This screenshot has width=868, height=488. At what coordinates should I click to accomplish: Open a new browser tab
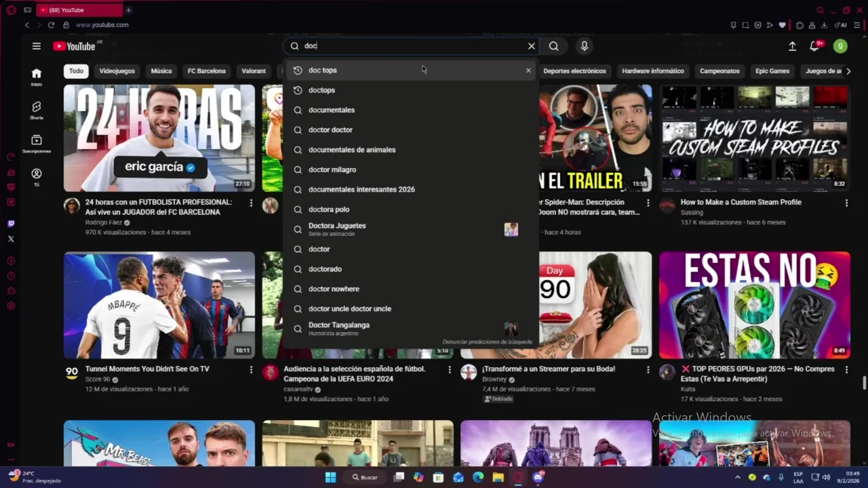tap(128, 10)
